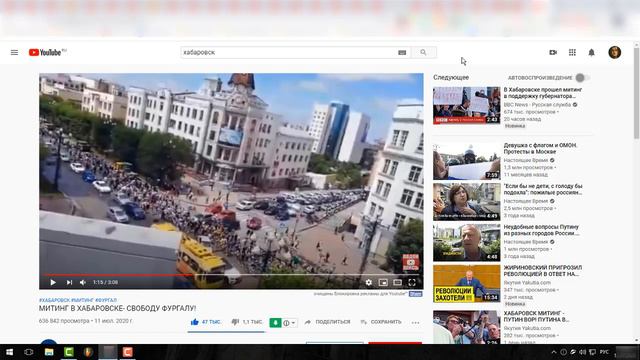
Task: Enter full screen mode
Action: click(412, 282)
